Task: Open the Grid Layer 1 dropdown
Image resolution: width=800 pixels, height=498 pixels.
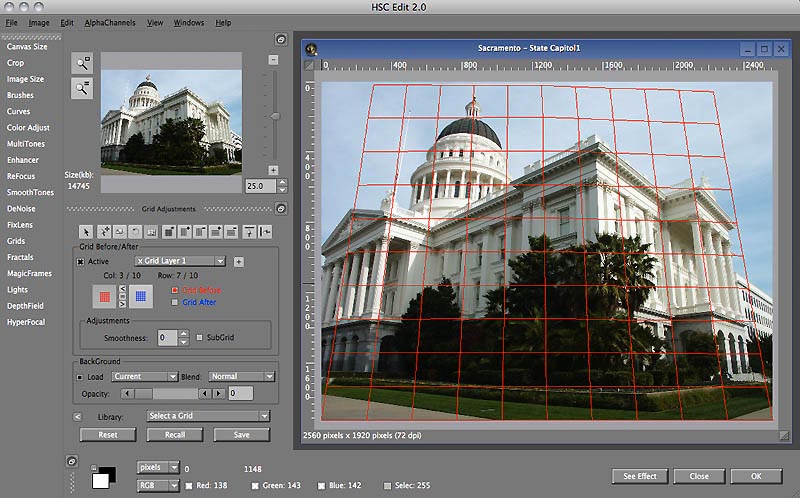Action: point(180,261)
